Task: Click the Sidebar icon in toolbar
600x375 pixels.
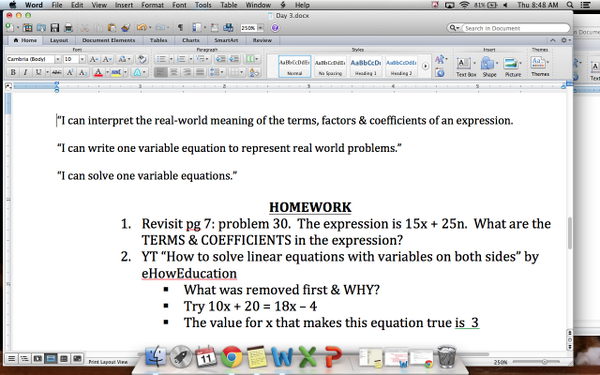Action: point(197,28)
